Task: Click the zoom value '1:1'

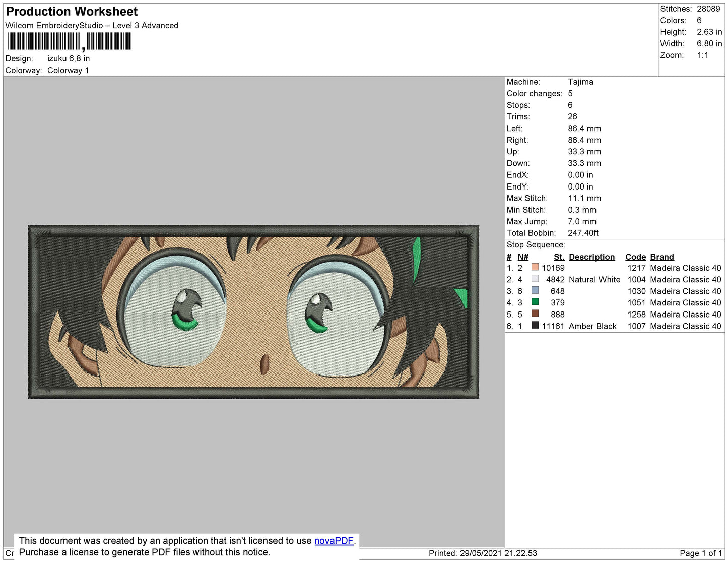Action: coord(703,55)
